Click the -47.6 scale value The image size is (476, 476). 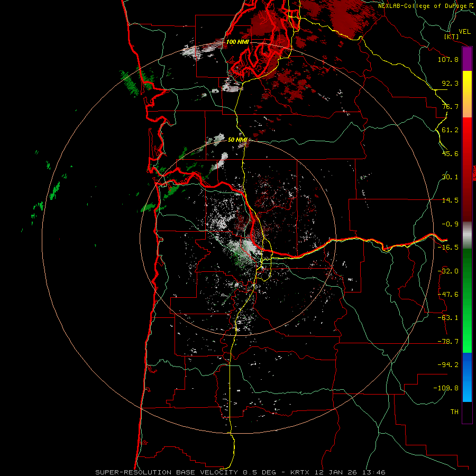coord(448,295)
